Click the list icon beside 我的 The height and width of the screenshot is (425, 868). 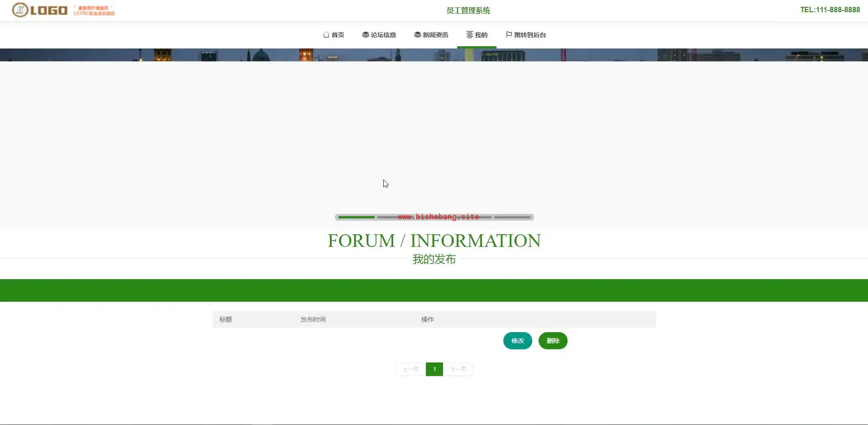470,35
